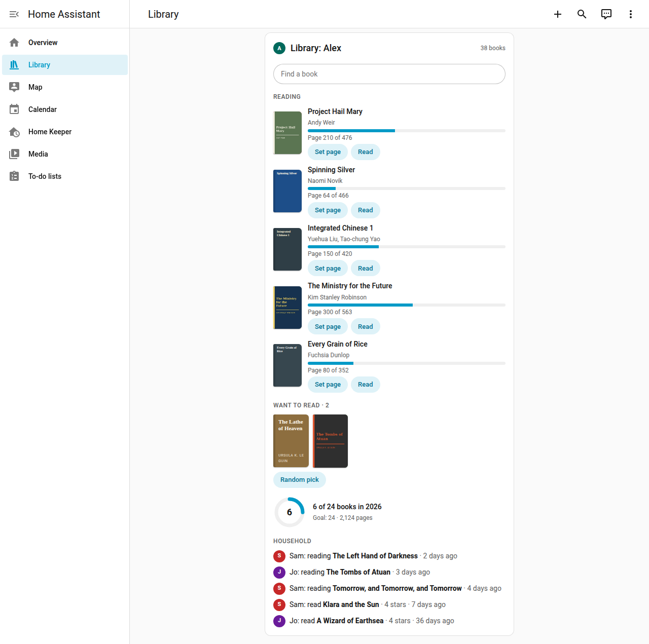Open The Tombs of Atuan cover
649x644 pixels.
point(330,441)
